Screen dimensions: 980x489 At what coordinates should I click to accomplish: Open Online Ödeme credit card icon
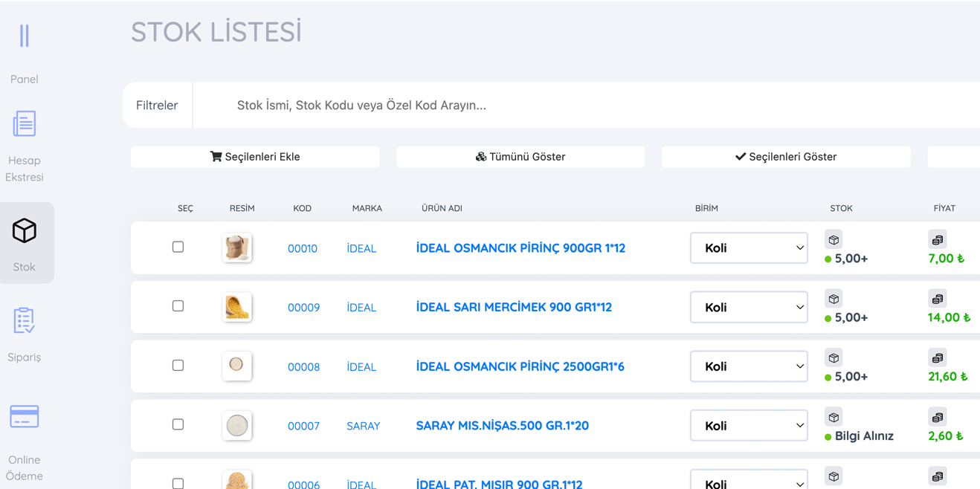(x=25, y=417)
